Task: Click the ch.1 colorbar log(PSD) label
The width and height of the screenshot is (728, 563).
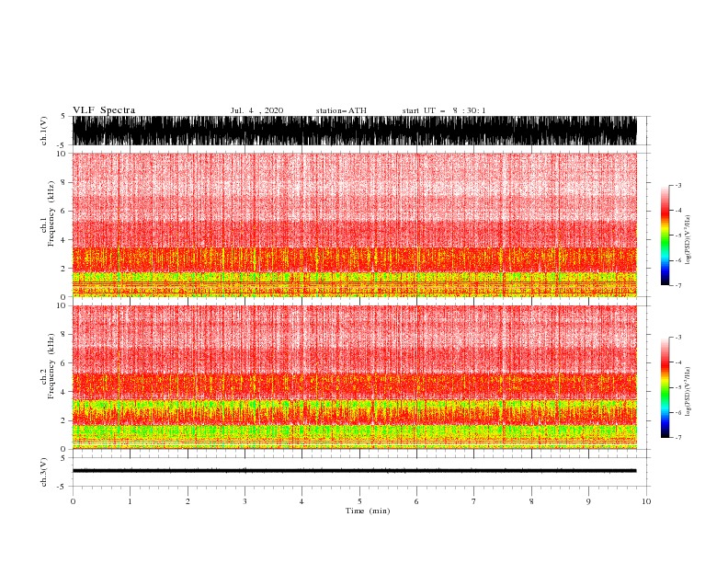Action: click(x=688, y=240)
